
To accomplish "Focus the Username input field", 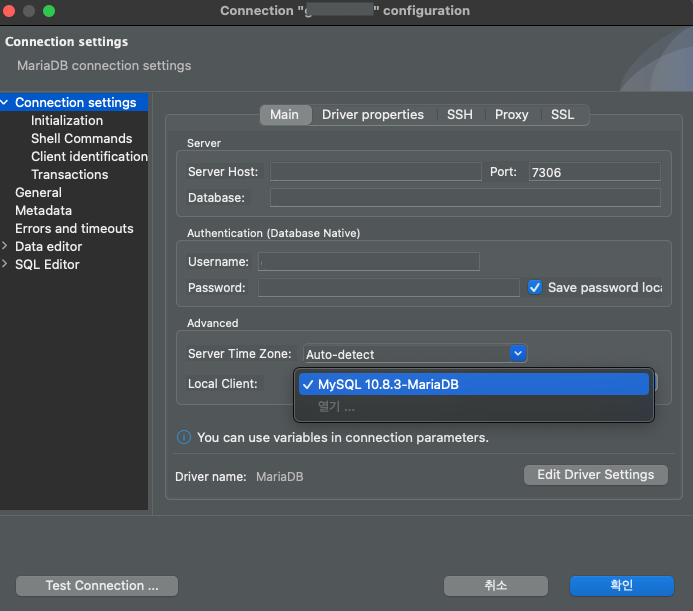I will (x=369, y=261).
